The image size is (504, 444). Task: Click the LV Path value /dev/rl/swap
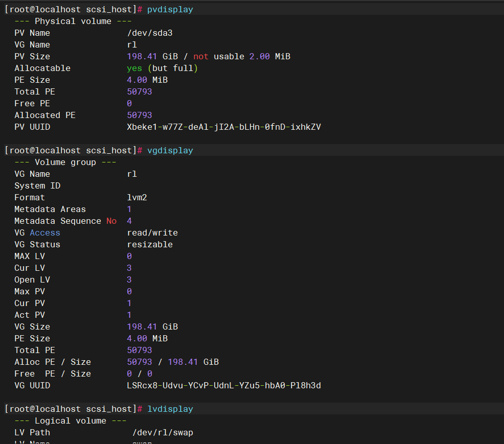(x=163, y=433)
